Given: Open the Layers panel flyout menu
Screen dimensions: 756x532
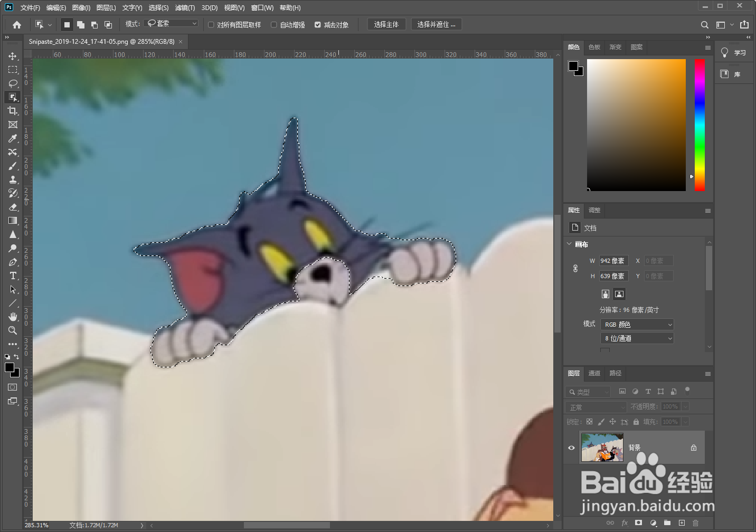Looking at the screenshot, I should [x=708, y=374].
